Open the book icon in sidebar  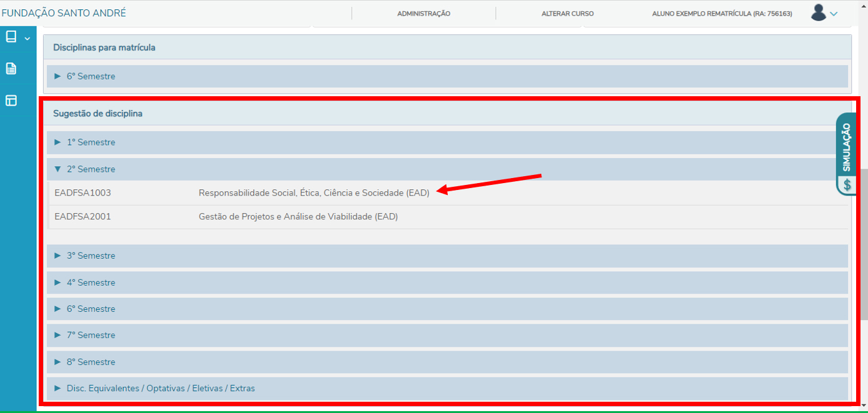pos(11,37)
